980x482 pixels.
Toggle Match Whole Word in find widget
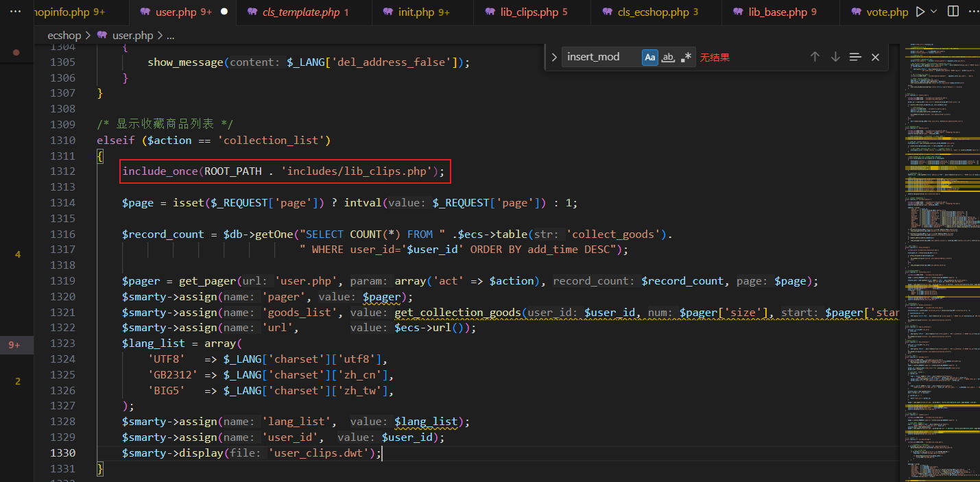pyautogui.click(x=668, y=57)
